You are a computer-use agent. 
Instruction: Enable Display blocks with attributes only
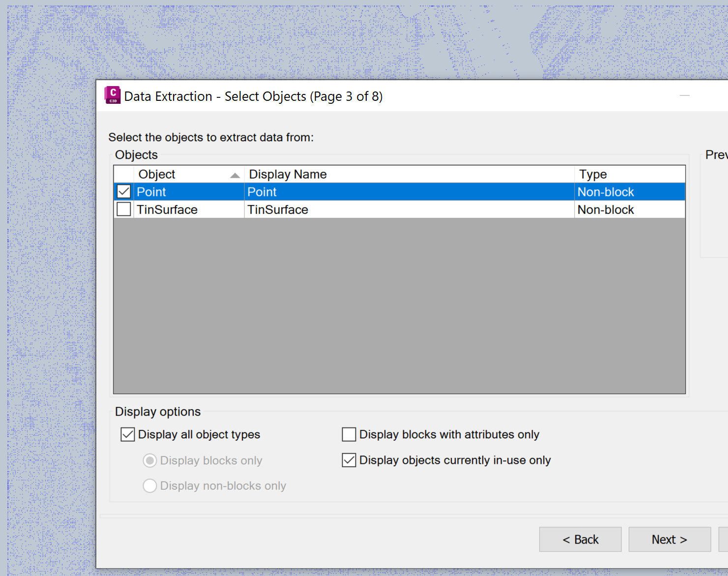tap(349, 434)
